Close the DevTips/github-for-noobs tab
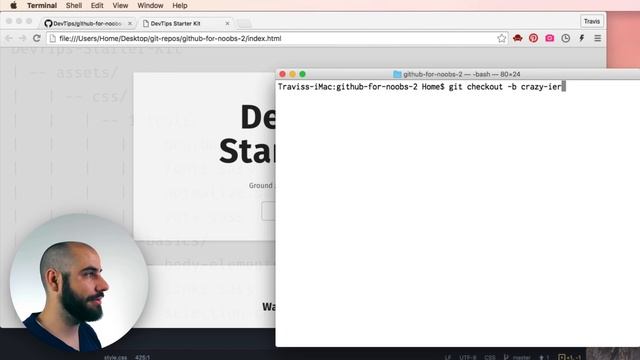This screenshot has width=640, height=360. click(130, 23)
